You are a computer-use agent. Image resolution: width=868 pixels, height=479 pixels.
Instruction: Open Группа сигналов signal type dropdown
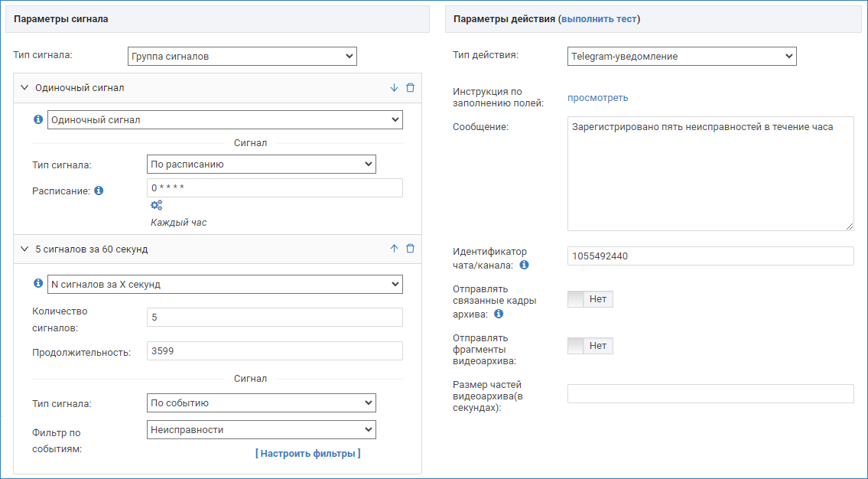pyautogui.click(x=242, y=56)
